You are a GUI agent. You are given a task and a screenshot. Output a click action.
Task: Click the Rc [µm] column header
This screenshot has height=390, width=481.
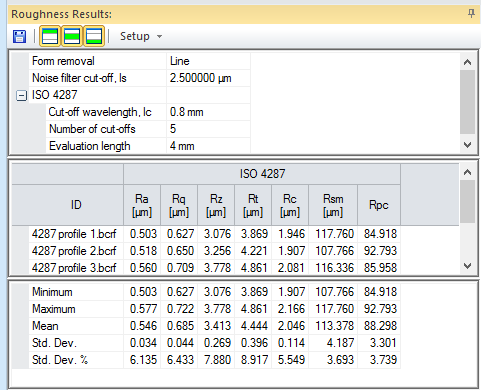click(x=290, y=205)
